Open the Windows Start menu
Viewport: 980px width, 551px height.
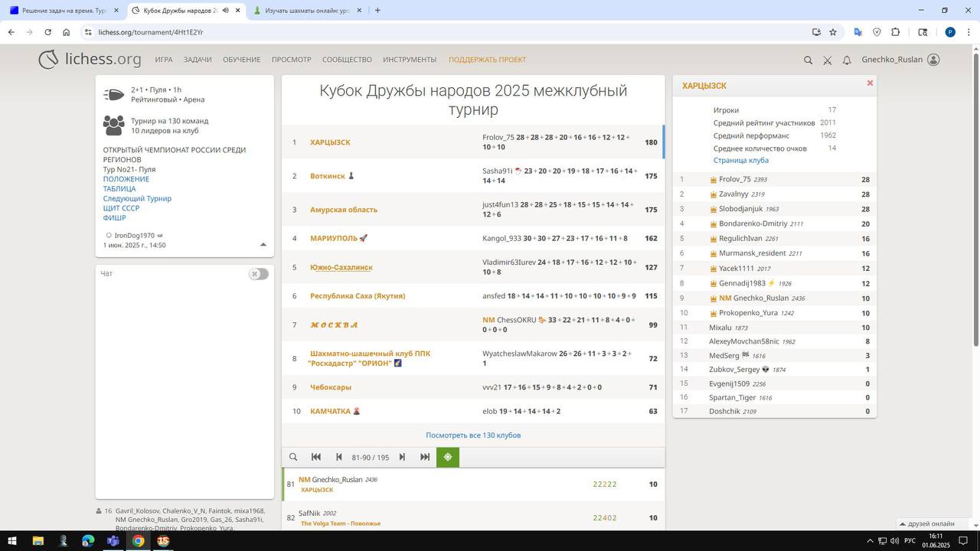(x=14, y=541)
